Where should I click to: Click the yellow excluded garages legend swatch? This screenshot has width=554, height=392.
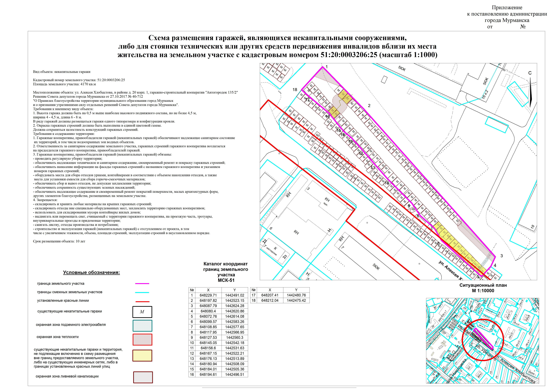coord(142,356)
